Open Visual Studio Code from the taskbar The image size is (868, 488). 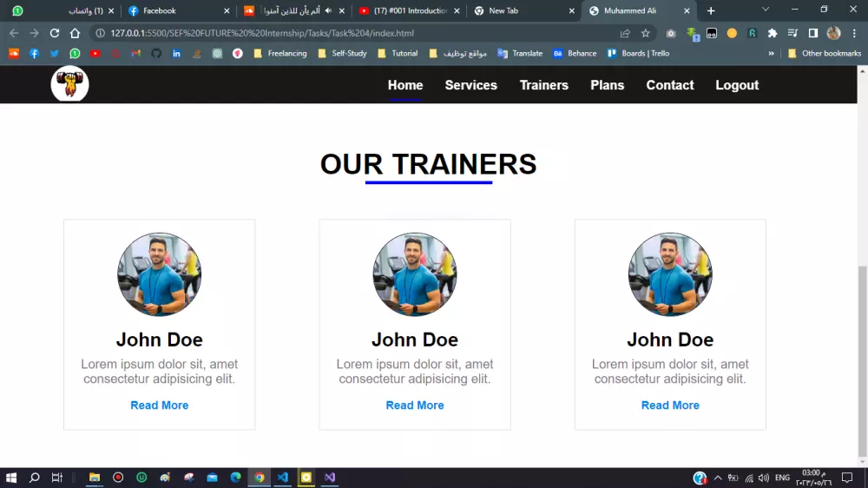coord(283,478)
